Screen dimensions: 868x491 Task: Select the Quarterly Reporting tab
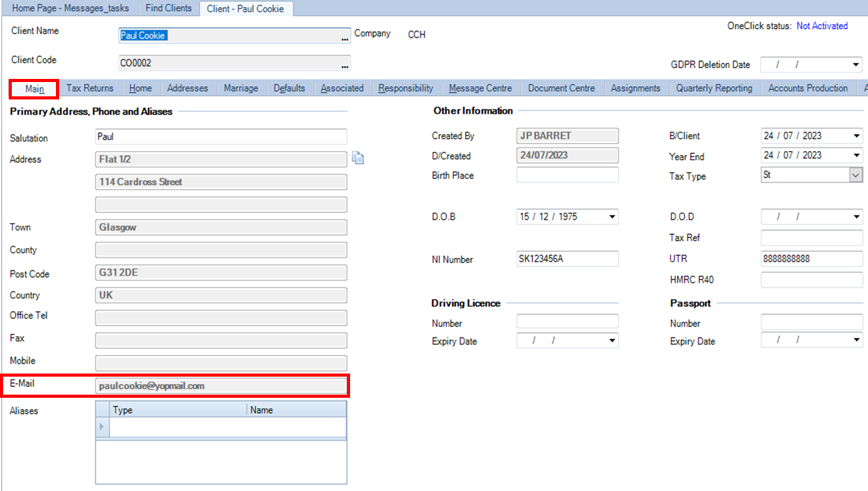714,88
